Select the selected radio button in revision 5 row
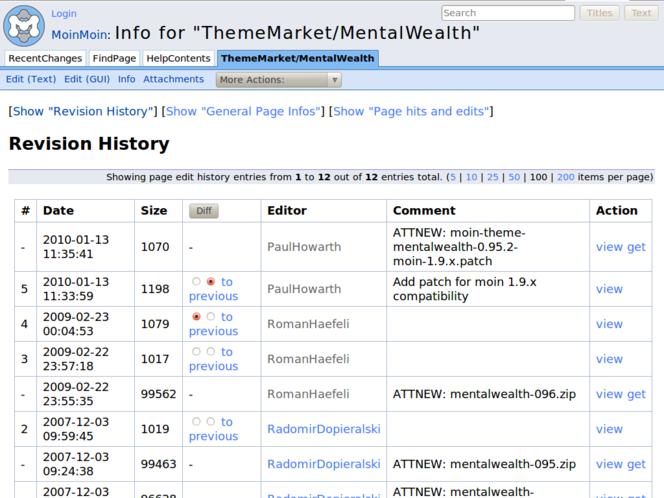The height and width of the screenshot is (498, 664). click(x=210, y=282)
